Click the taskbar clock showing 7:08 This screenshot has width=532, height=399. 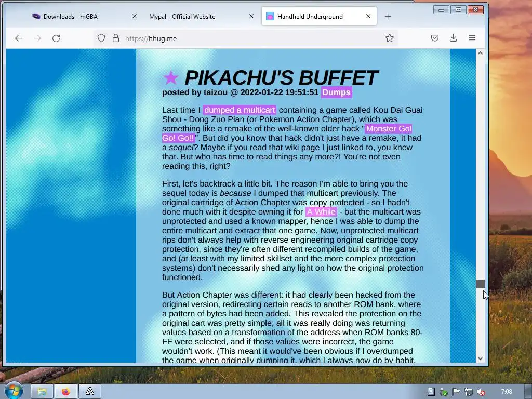(x=507, y=392)
